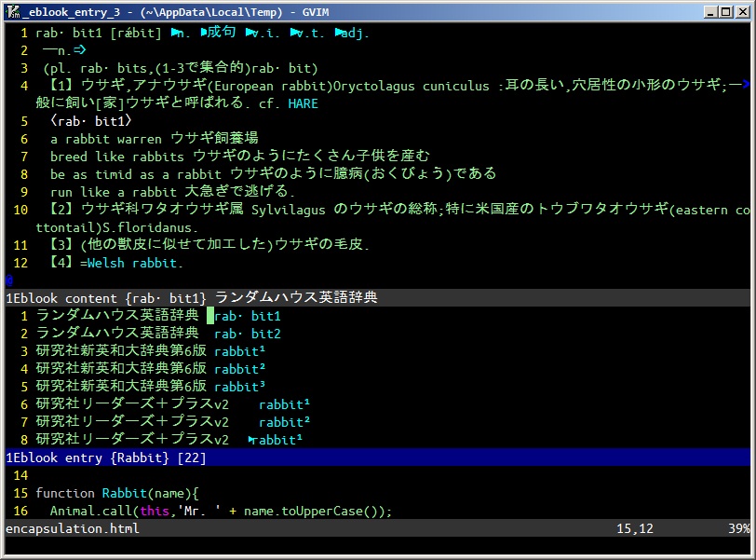Follow the HARE cross-reference link

click(x=303, y=103)
